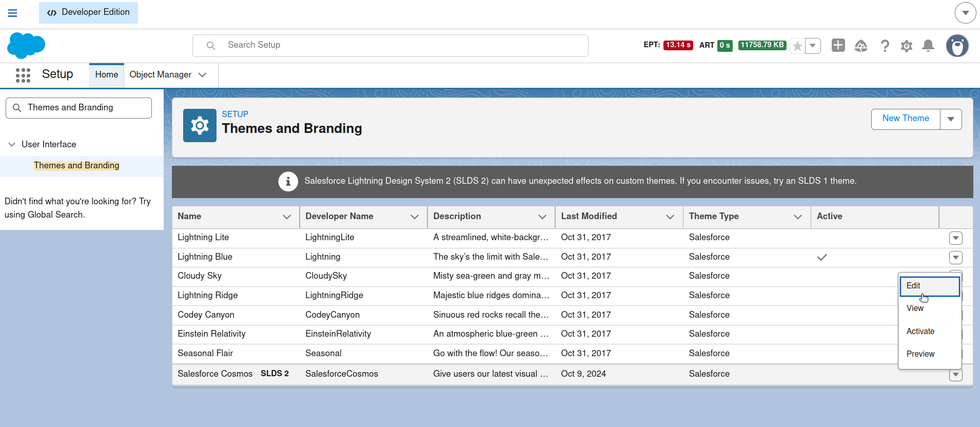The height and width of the screenshot is (427, 980).
Task: Click the Search Setup field
Action: pos(390,45)
